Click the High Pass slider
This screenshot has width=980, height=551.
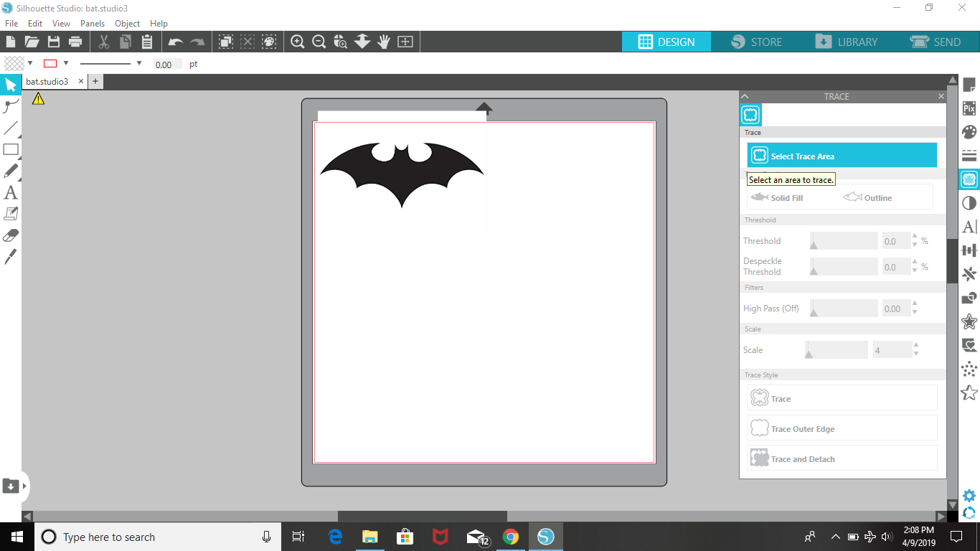click(844, 309)
